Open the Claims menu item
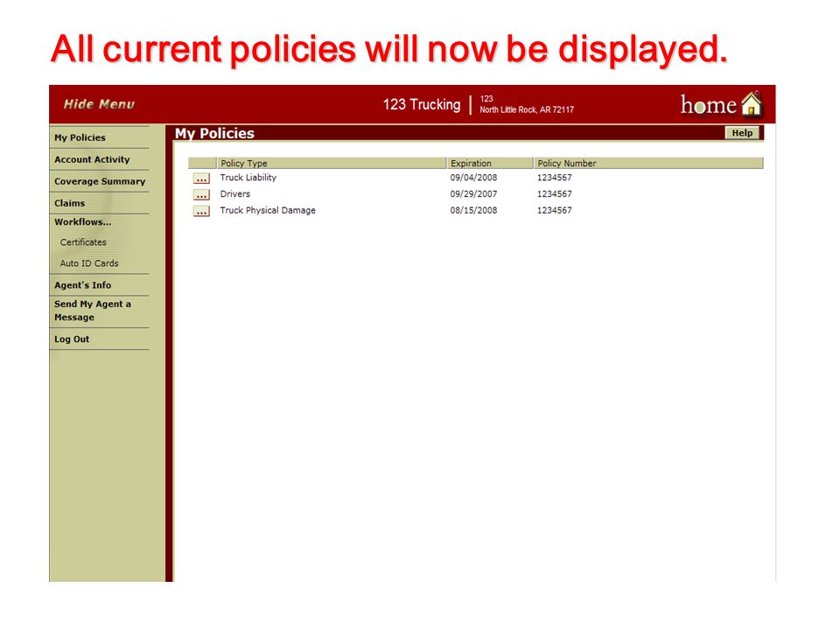Screen dimensions: 840x630 tap(70, 204)
